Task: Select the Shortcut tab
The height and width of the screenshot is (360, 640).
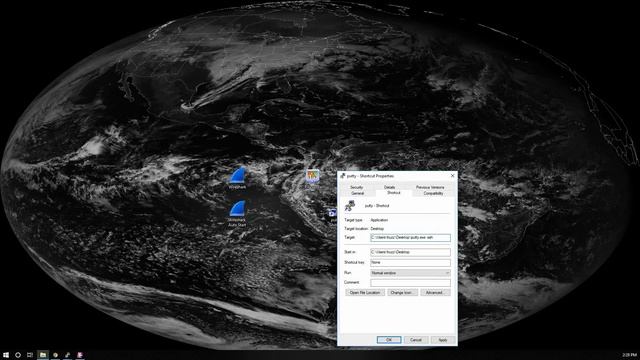Action: click(x=393, y=193)
